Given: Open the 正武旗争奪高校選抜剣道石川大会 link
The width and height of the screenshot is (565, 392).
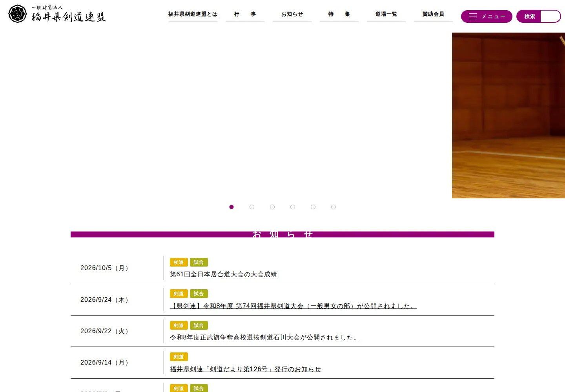Looking at the screenshot, I should coord(265,338).
